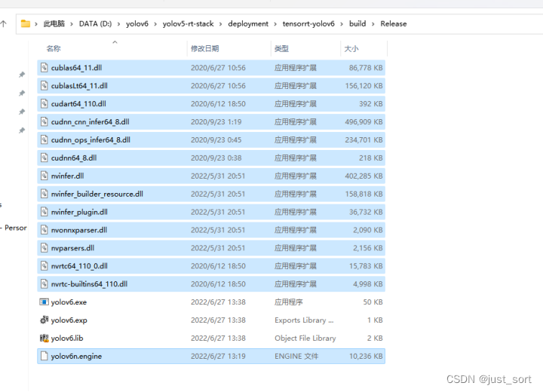Click size value 496,909 KB
Image resolution: width=543 pixels, height=392 pixels.
(364, 121)
